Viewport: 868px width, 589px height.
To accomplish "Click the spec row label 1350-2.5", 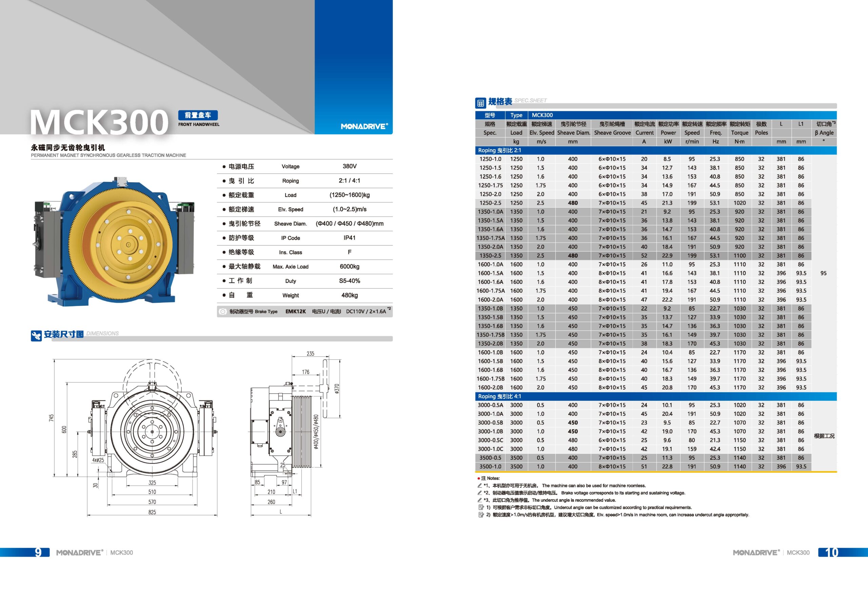I will [x=490, y=255].
